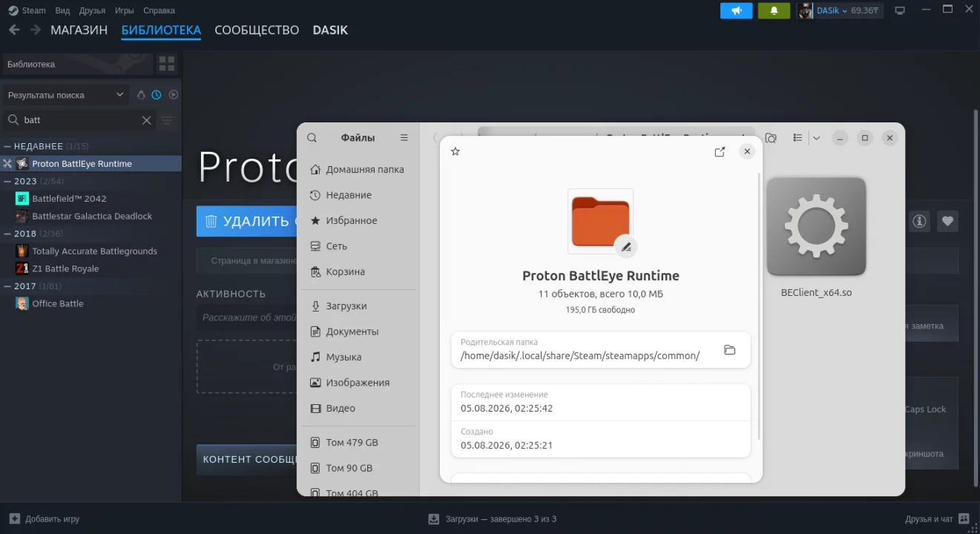Star the folder in properties dialog
The image size is (980, 534).
pos(456,151)
